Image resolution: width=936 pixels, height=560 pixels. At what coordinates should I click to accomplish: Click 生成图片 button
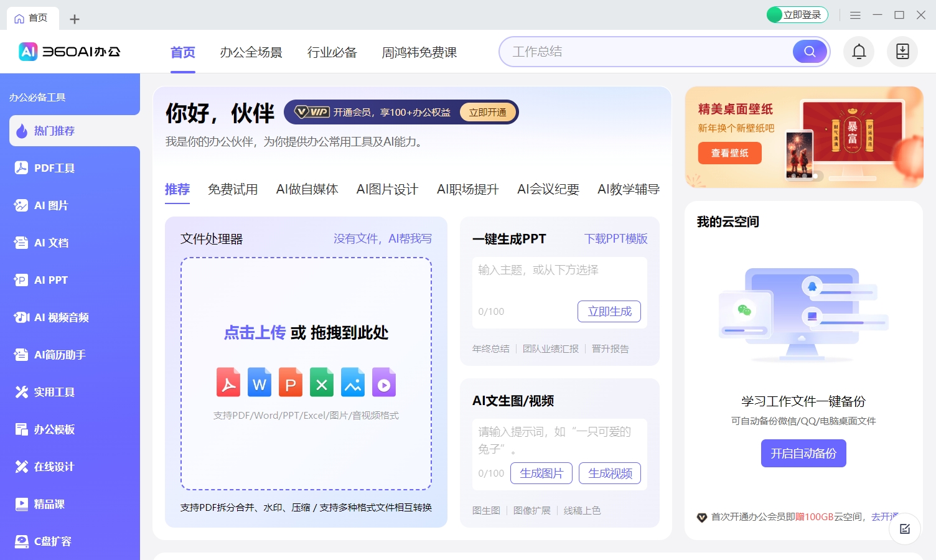point(541,473)
